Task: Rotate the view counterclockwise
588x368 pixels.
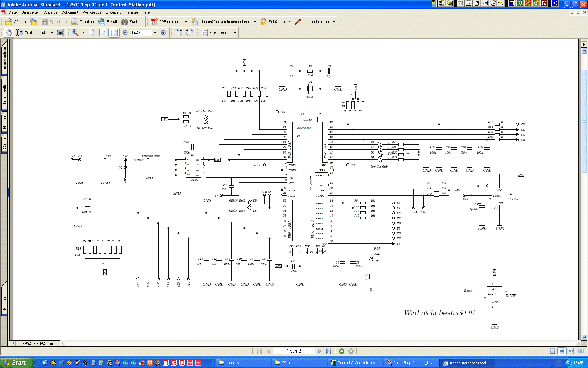Action: (190, 33)
